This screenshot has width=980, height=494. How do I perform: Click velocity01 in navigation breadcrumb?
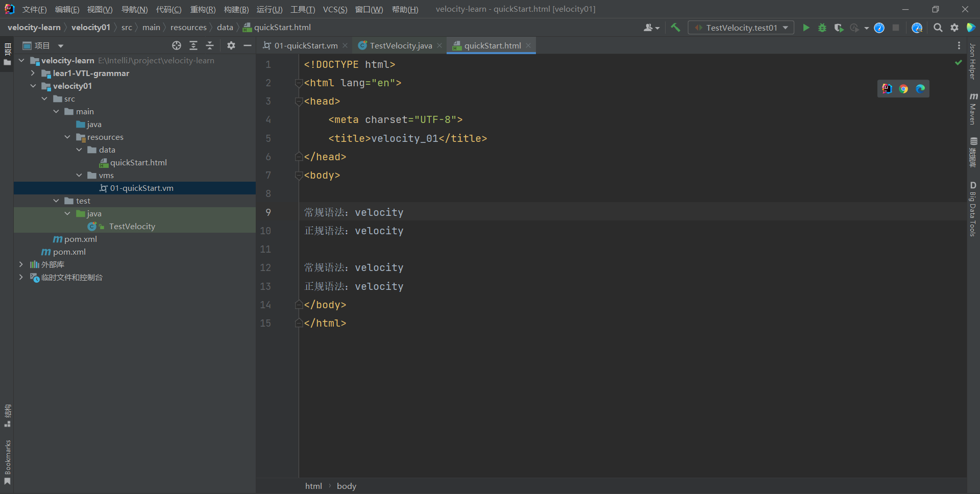pos(91,28)
